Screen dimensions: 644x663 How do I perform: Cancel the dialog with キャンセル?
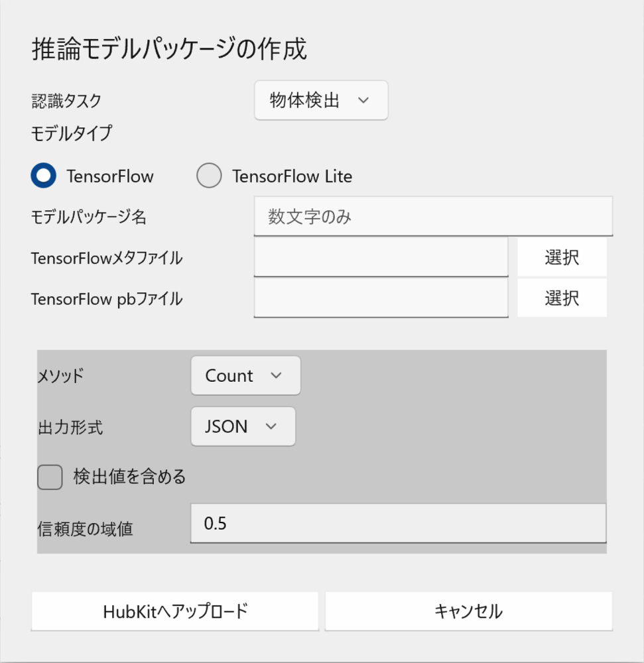(468, 611)
